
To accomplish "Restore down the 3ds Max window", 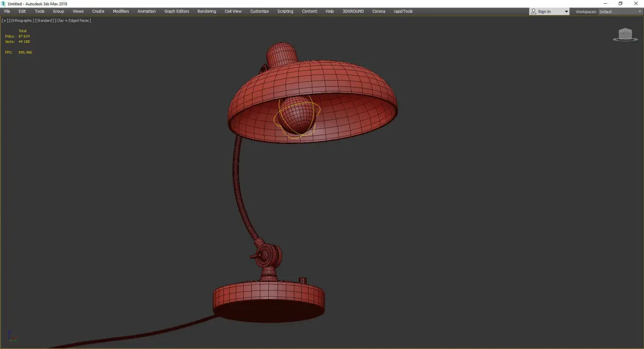I will (x=620, y=4).
